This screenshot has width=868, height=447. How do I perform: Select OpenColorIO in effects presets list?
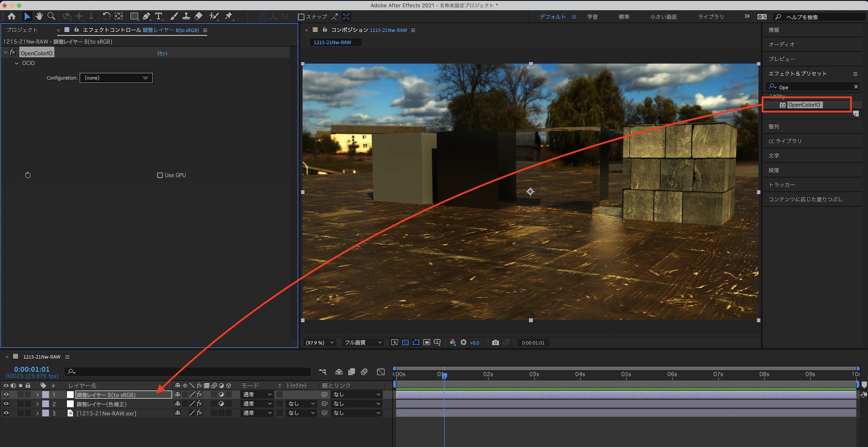click(x=804, y=105)
